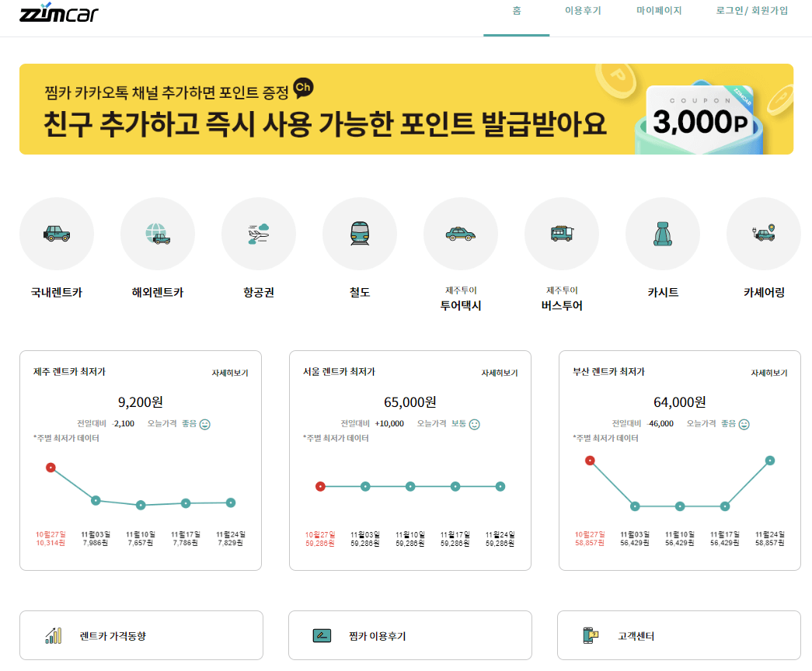Click the 서울 price neutral face icon
Screen dimensions: 812x671
point(474,425)
